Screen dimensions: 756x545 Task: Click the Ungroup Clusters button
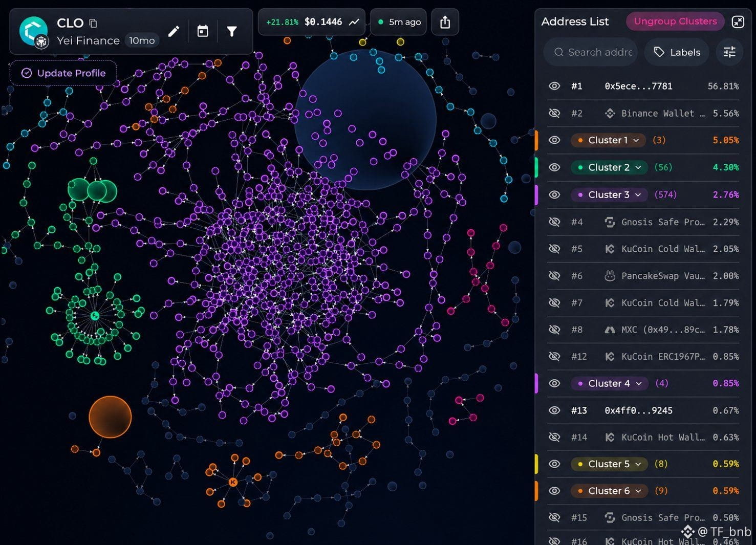tap(675, 21)
